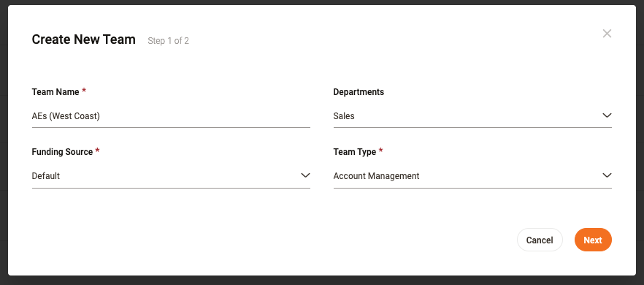The height and width of the screenshot is (285, 644).
Task: Expand the Funding Source dropdown
Action: tap(171, 176)
